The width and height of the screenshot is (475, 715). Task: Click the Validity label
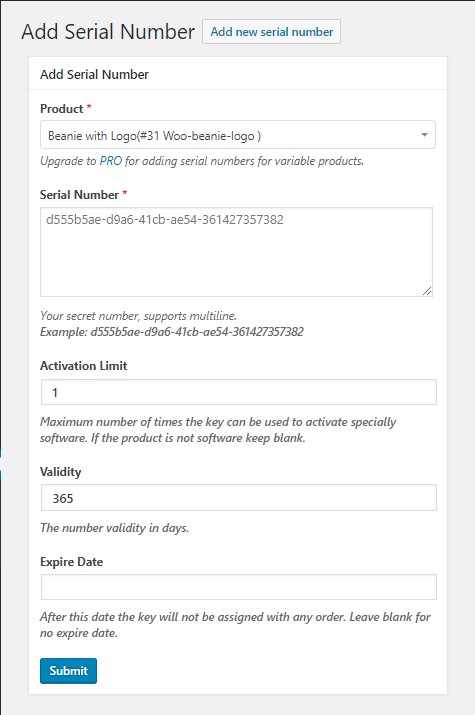coord(60,471)
